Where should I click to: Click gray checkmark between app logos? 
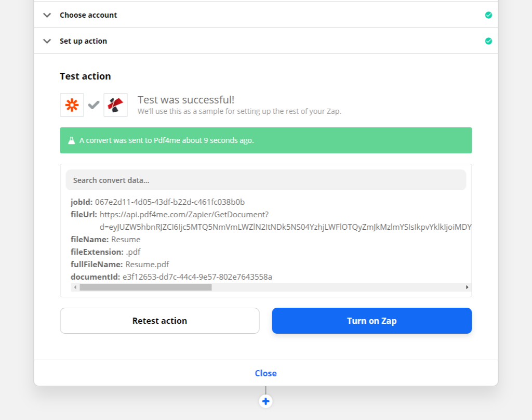[x=94, y=105]
